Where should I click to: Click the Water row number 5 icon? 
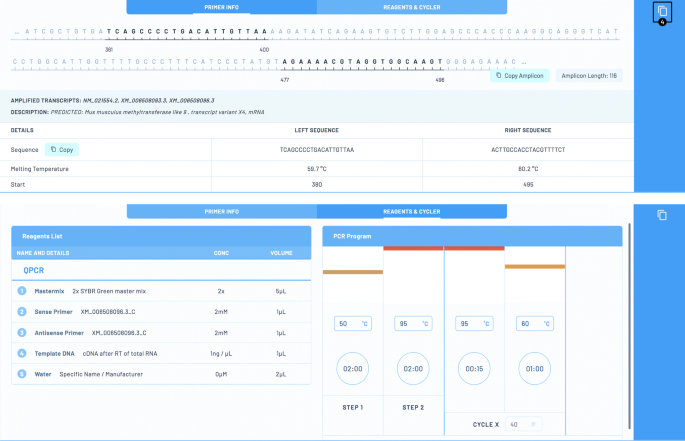click(x=21, y=373)
